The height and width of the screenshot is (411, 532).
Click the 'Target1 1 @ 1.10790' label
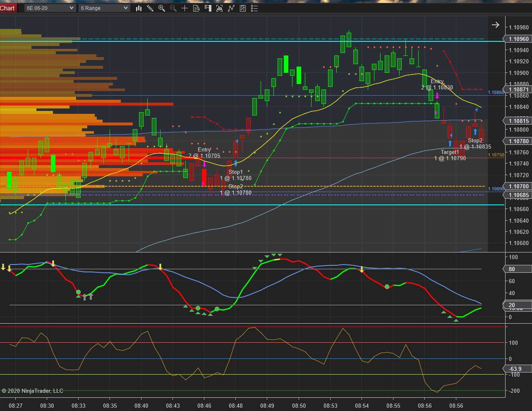pos(450,155)
